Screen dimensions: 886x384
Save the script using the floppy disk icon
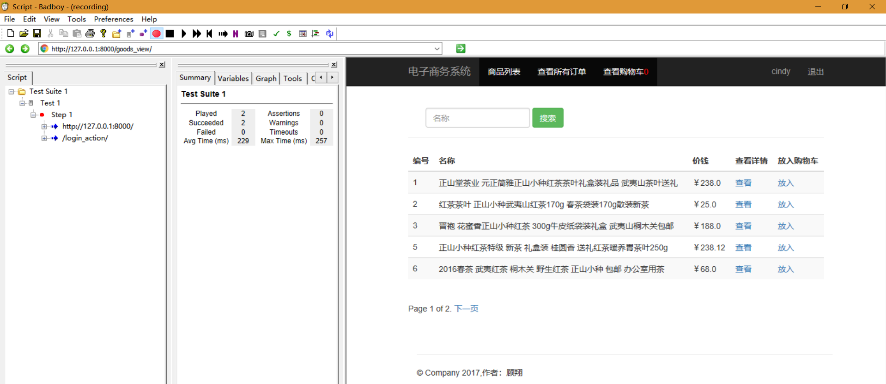37,34
